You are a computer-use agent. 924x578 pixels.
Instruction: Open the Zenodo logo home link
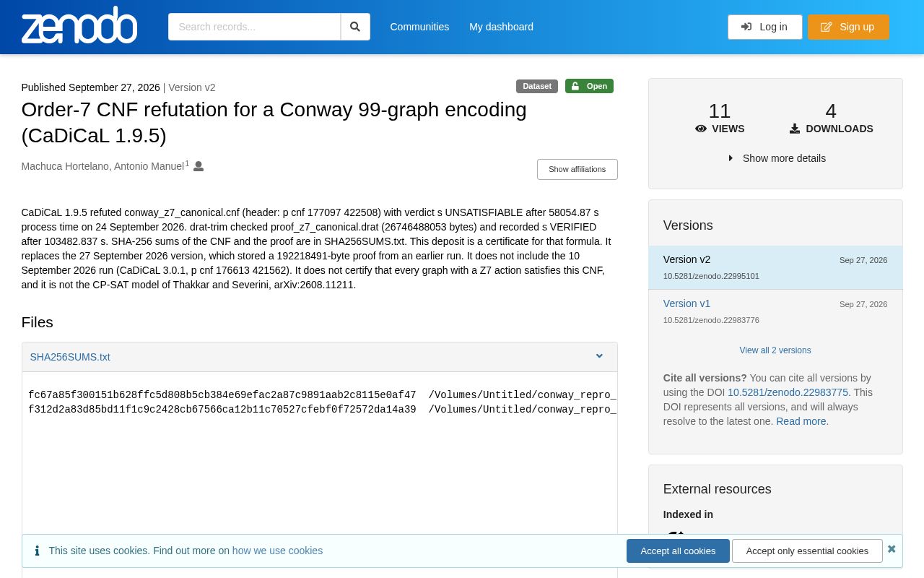tap(79, 25)
